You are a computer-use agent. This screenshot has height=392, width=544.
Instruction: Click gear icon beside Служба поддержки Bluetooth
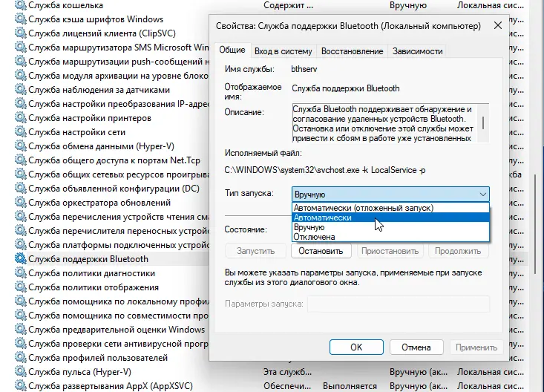click(x=20, y=259)
